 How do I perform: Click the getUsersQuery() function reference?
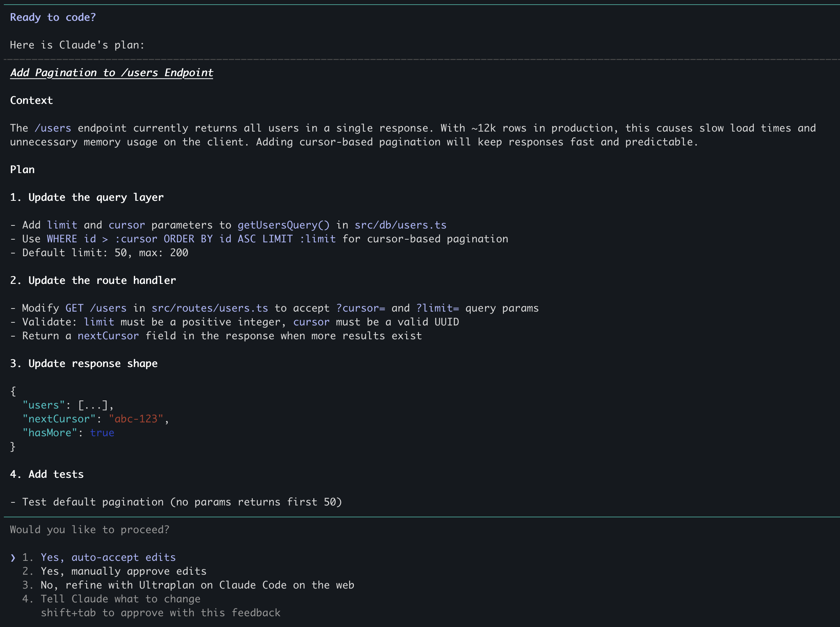(x=283, y=225)
